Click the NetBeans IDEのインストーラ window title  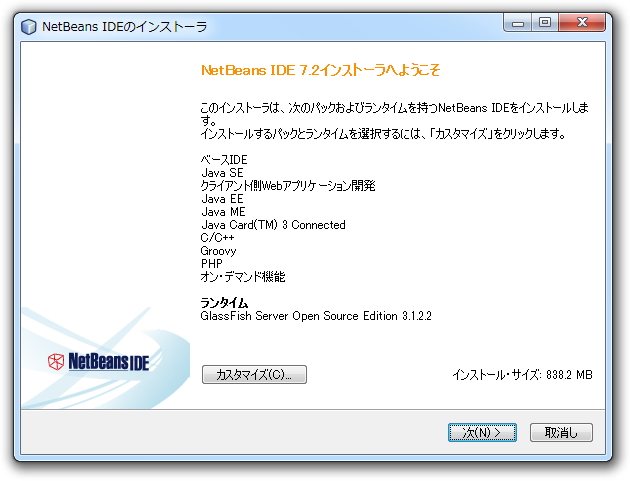(125, 27)
